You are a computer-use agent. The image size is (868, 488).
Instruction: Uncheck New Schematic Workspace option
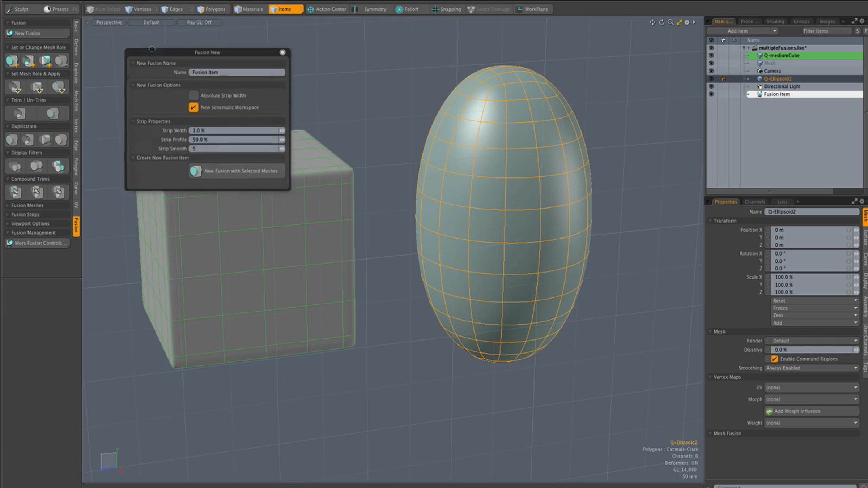[x=193, y=107]
